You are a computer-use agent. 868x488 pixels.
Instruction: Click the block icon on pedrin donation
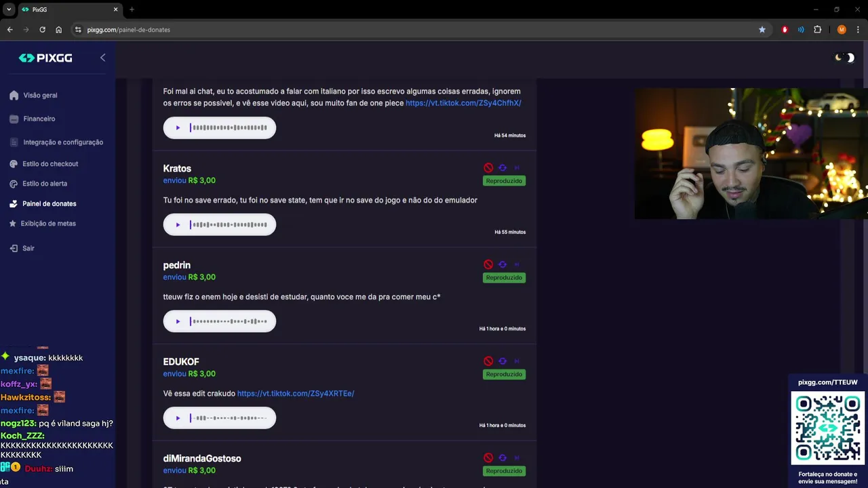click(x=488, y=264)
